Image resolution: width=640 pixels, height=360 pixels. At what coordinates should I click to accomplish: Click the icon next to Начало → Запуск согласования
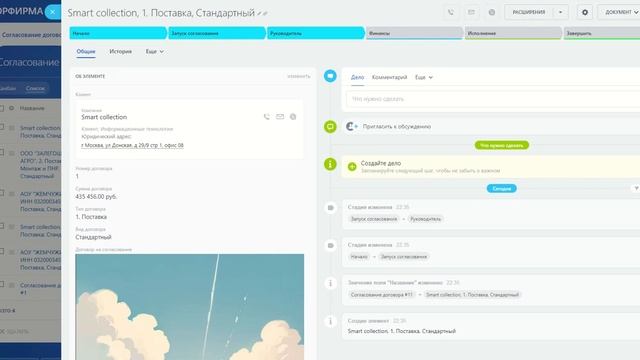331,245
